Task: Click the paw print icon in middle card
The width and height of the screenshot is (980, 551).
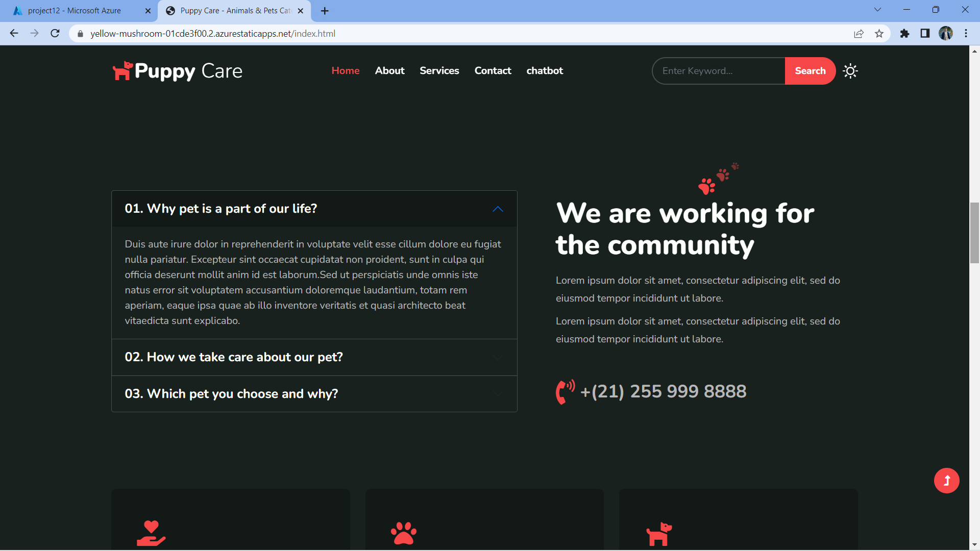Action: click(404, 534)
